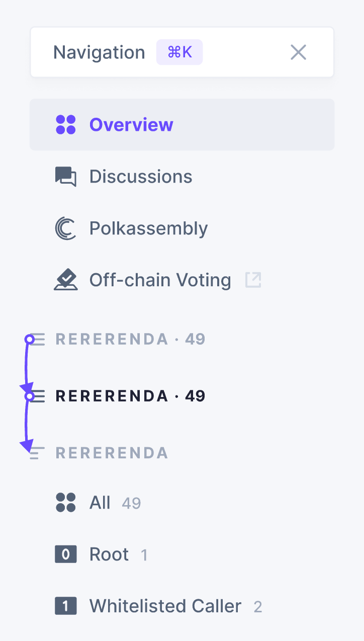The width and height of the screenshot is (364, 641).
Task: Open the Overview page from the sidebar
Action: [x=131, y=125]
